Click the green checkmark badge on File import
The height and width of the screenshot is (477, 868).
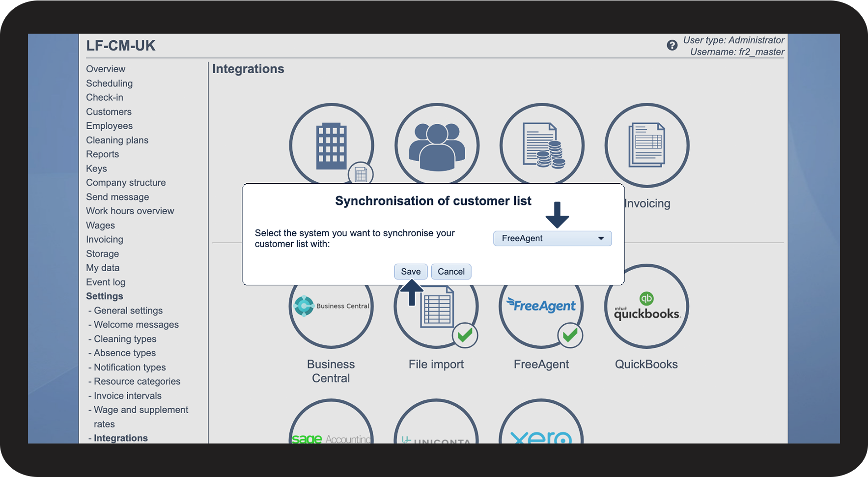[x=465, y=336]
